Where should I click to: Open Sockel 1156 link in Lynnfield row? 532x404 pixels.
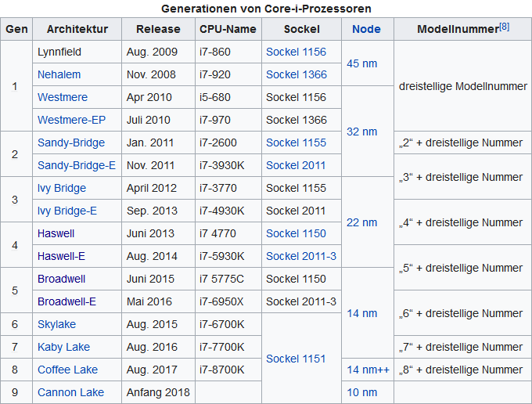pos(296,52)
